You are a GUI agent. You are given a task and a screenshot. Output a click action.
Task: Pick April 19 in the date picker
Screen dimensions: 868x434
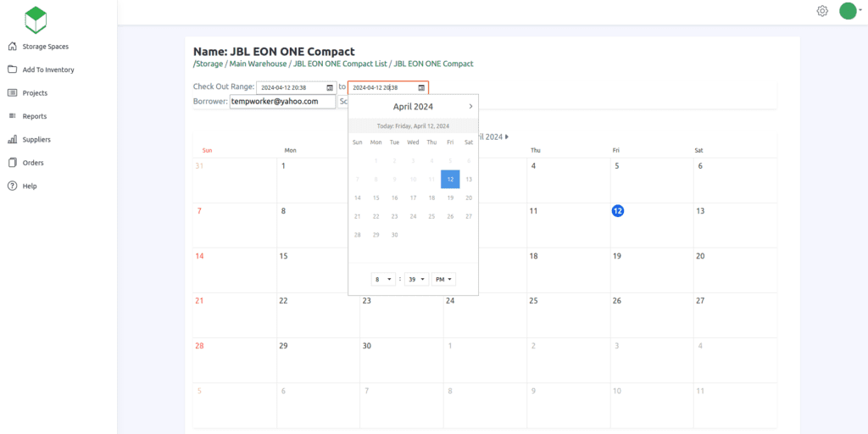click(x=450, y=198)
